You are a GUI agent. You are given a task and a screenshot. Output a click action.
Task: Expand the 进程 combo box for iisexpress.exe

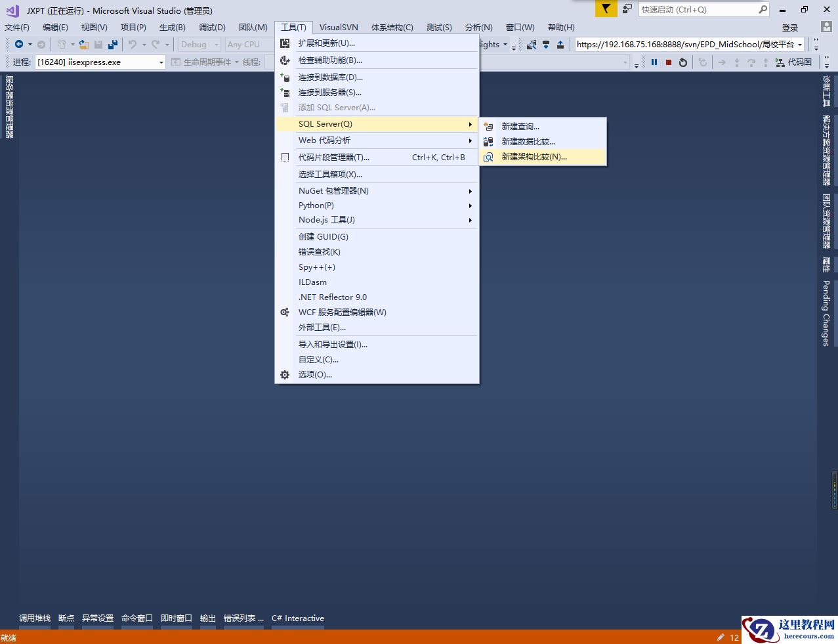(160, 62)
